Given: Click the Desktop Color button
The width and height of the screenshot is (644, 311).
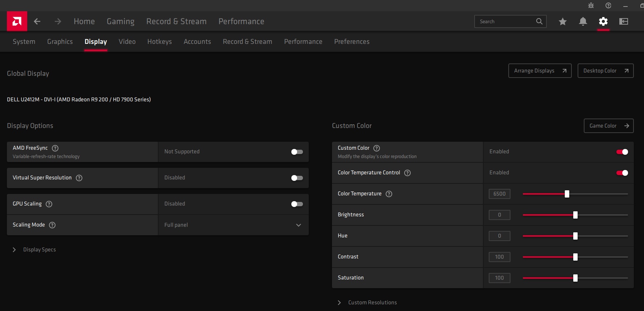Looking at the screenshot, I should pos(606,71).
